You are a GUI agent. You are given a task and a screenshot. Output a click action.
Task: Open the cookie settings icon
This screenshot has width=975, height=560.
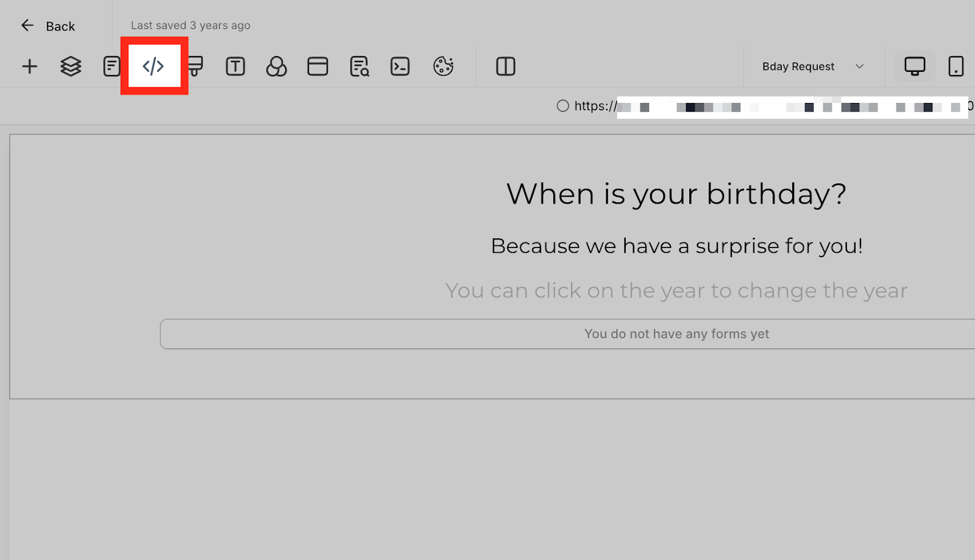pos(443,66)
